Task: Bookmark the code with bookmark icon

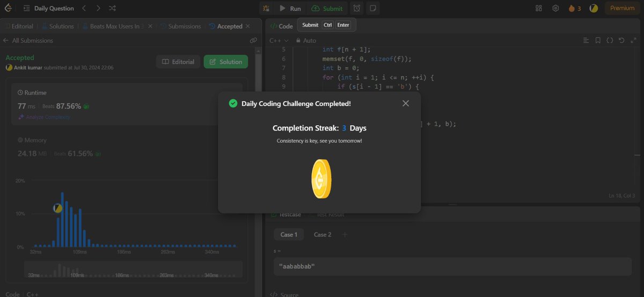Action: point(598,40)
